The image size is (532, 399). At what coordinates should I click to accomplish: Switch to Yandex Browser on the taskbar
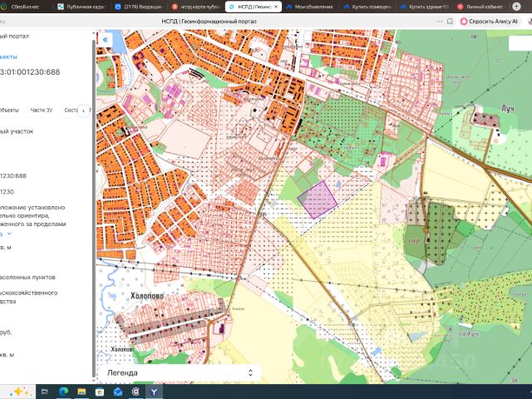point(154,392)
